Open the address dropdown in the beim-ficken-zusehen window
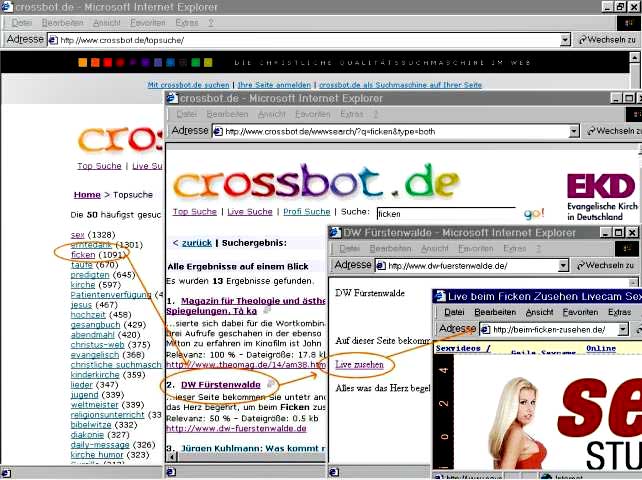 [623, 329]
